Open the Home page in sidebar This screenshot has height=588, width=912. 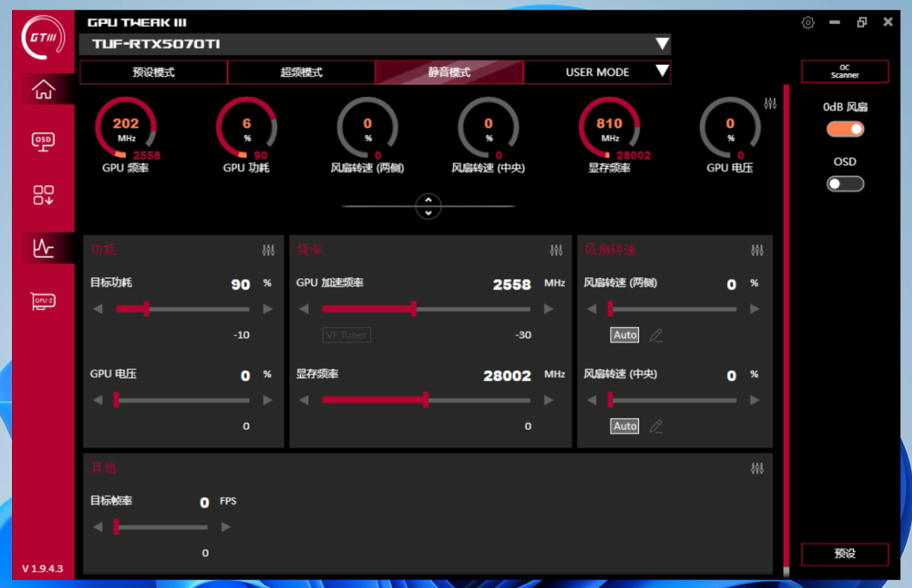[43, 90]
